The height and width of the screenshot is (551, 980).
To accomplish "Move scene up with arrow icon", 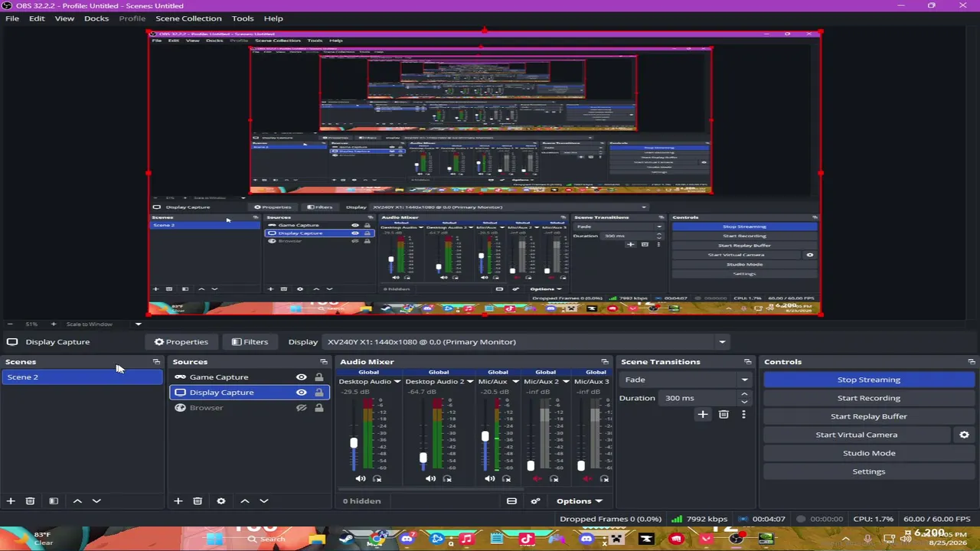I will tap(77, 501).
